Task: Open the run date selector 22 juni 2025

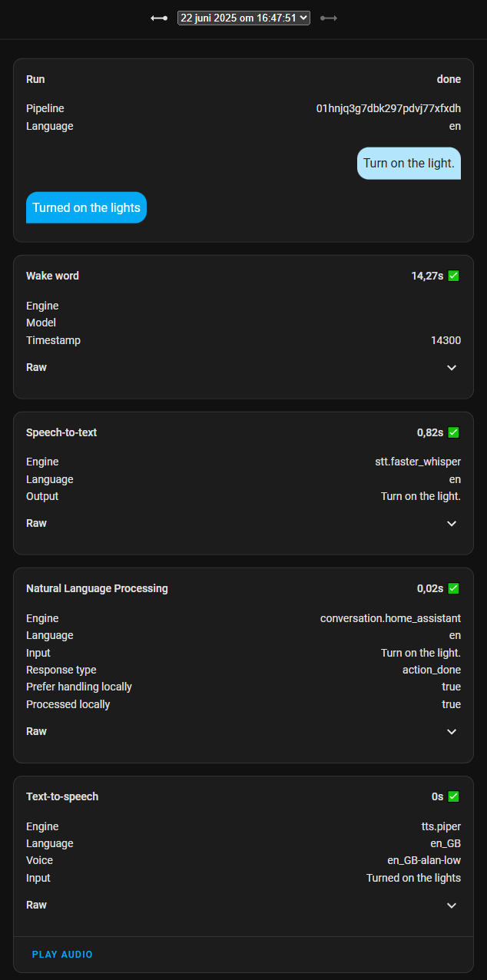Action: (x=243, y=18)
